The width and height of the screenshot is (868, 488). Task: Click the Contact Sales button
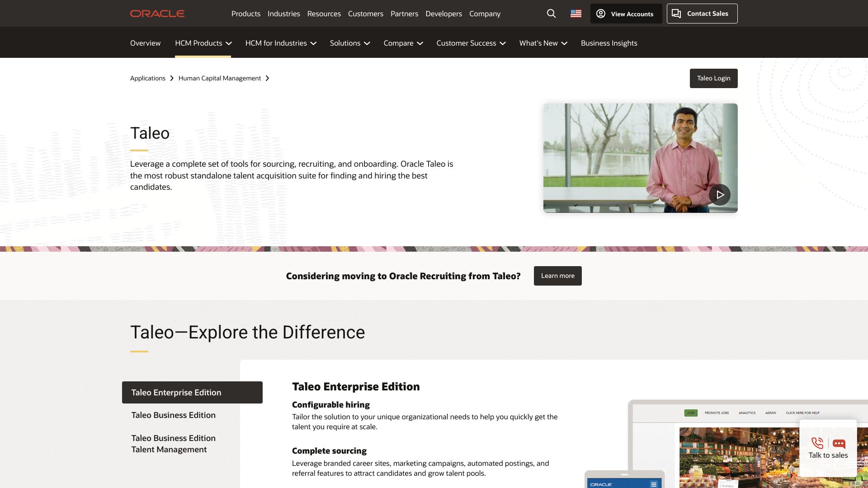point(702,14)
